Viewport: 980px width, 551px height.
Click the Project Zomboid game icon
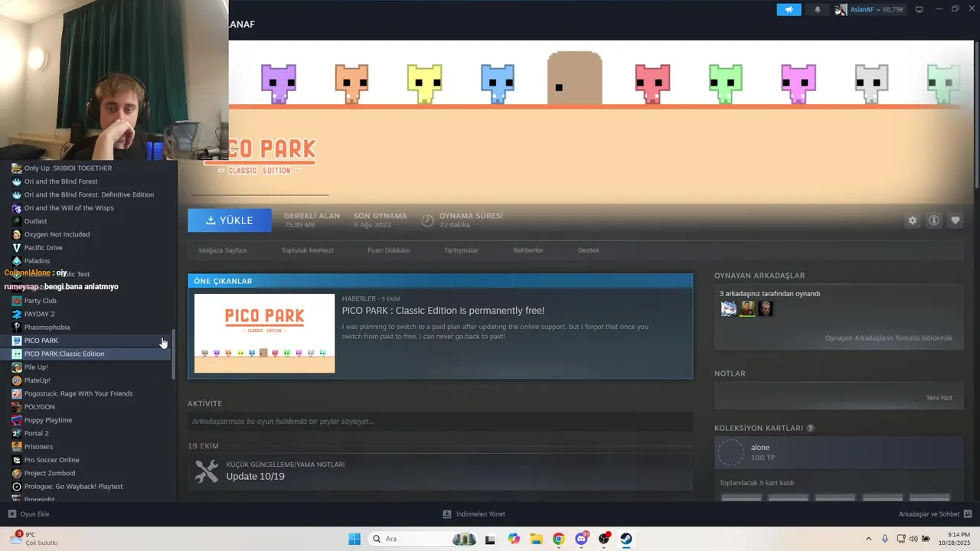[17, 473]
